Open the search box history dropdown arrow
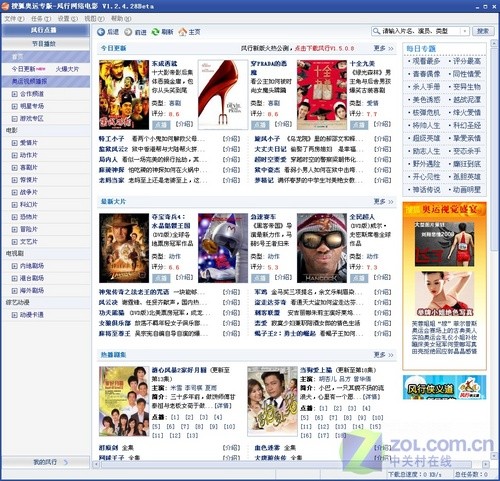The width and height of the screenshot is (500, 481). click(465, 31)
